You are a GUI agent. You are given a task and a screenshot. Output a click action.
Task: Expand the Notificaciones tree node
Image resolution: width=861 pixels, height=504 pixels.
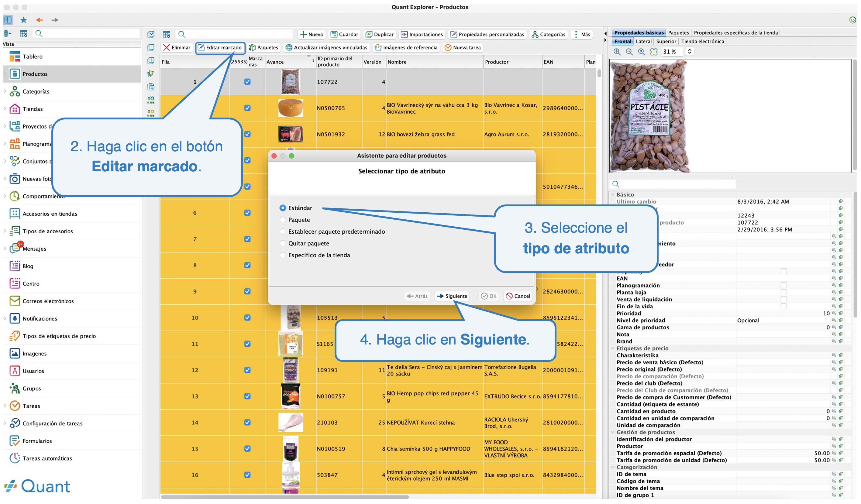5,318
